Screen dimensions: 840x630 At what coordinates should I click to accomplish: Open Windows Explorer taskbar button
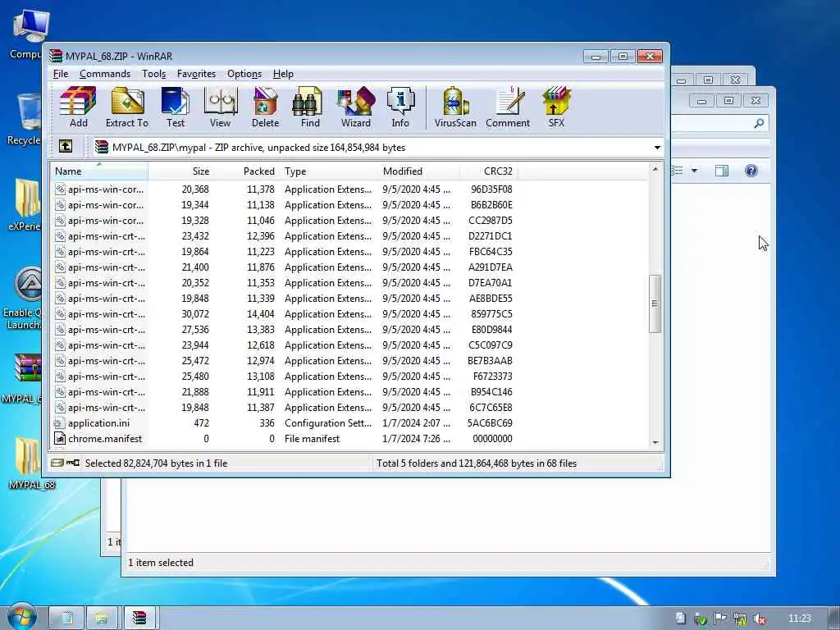click(101, 619)
